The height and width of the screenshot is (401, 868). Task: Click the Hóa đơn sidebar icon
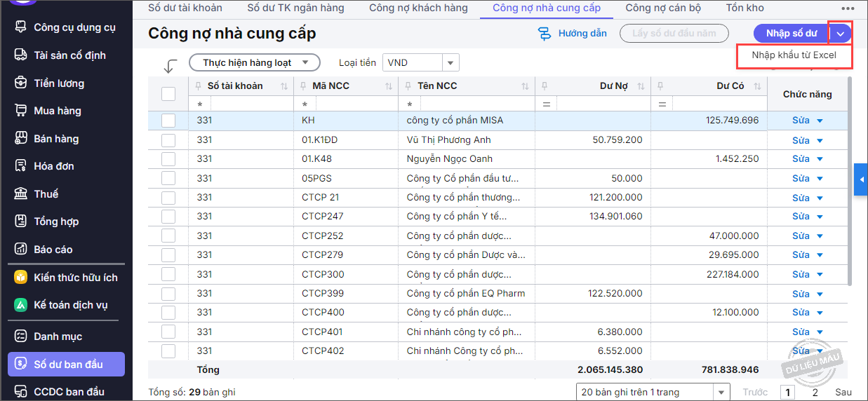point(21,166)
